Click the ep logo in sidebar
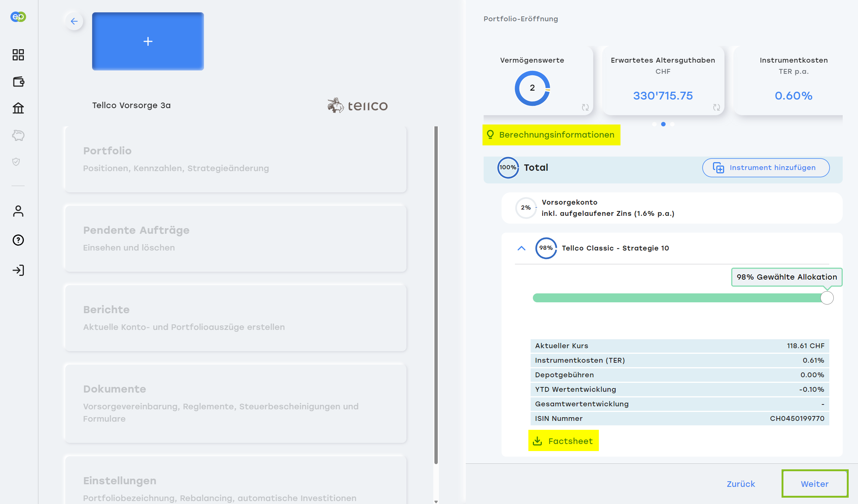This screenshot has width=858, height=504. 18,17
